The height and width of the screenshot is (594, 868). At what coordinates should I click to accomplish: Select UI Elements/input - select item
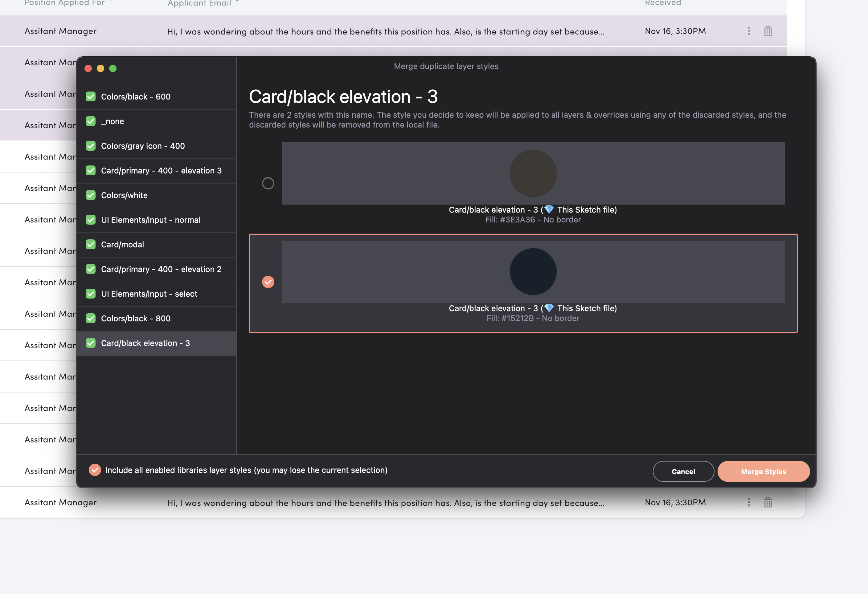(x=149, y=294)
